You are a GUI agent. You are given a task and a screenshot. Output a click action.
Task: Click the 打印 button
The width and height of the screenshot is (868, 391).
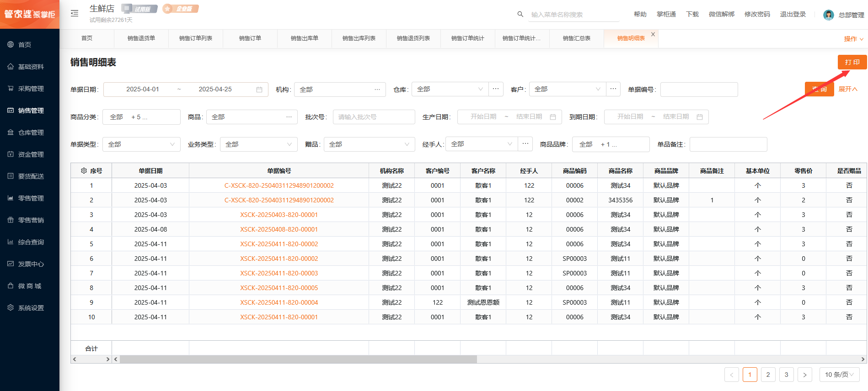[x=852, y=62]
